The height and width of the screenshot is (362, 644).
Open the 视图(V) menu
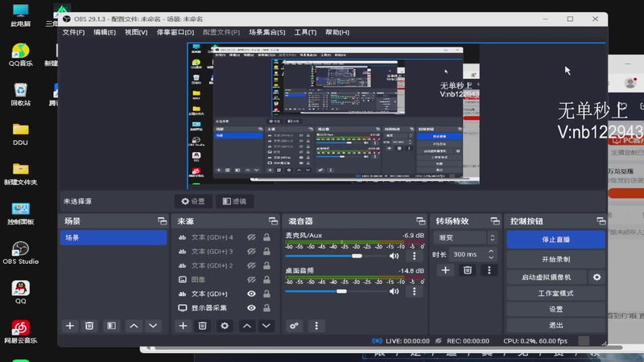pyautogui.click(x=136, y=32)
